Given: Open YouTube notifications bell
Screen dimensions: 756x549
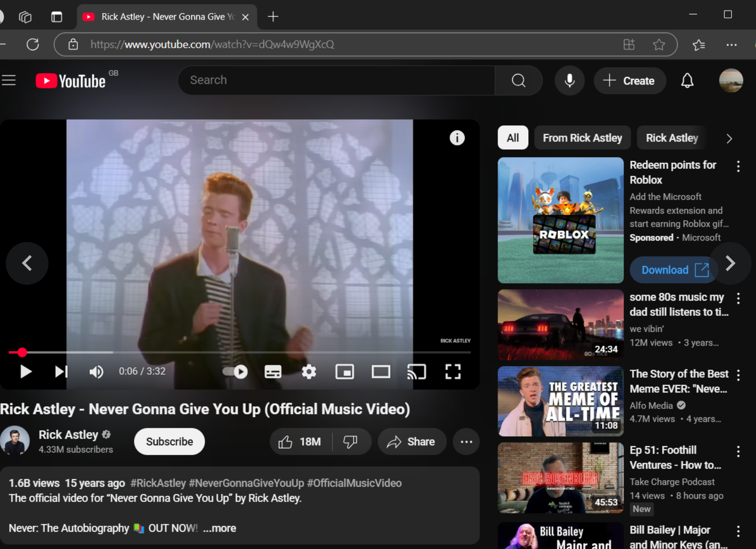Looking at the screenshot, I should (x=687, y=81).
